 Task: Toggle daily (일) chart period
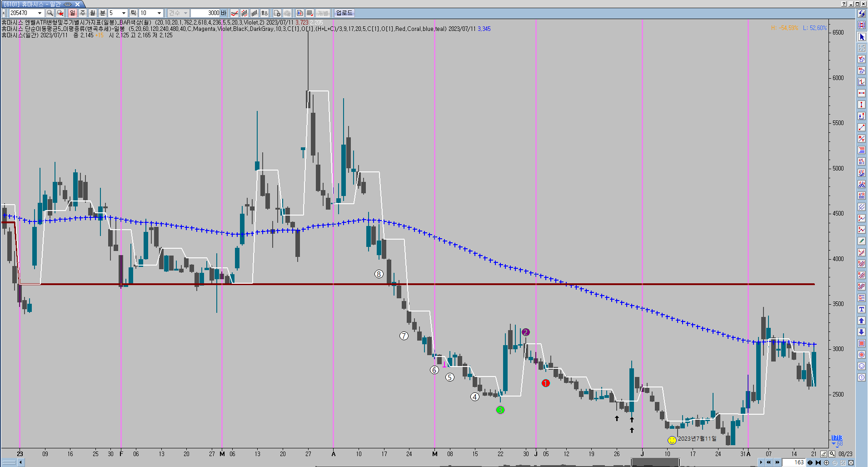(73, 13)
